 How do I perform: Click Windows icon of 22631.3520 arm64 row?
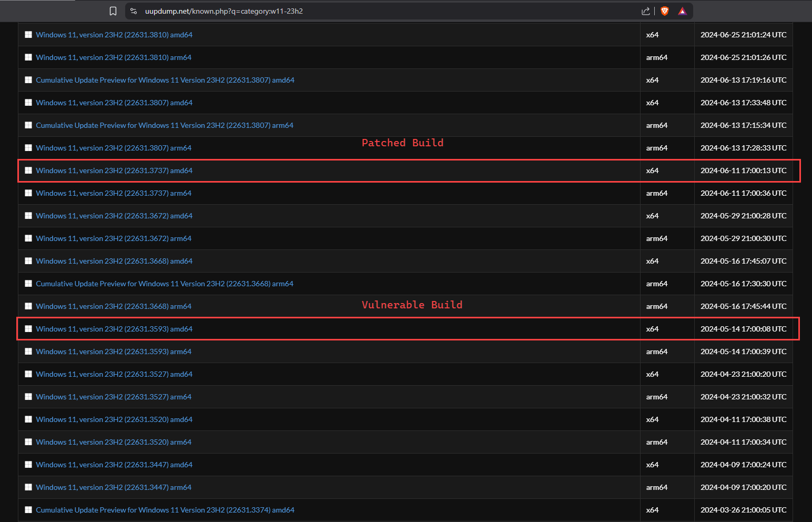click(x=28, y=442)
